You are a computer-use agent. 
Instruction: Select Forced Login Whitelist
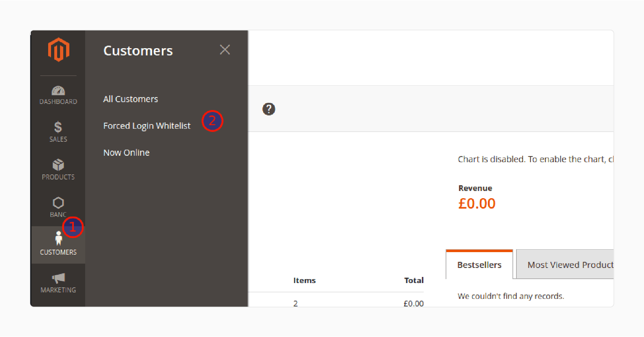(147, 126)
